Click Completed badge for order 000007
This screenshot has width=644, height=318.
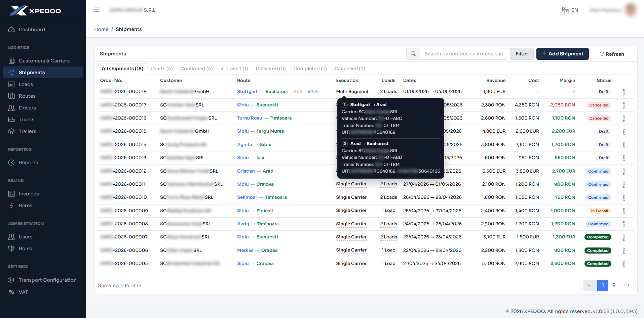pyautogui.click(x=598, y=237)
